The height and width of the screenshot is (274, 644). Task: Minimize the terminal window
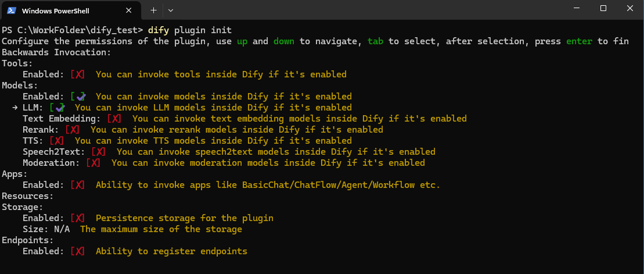click(577, 9)
